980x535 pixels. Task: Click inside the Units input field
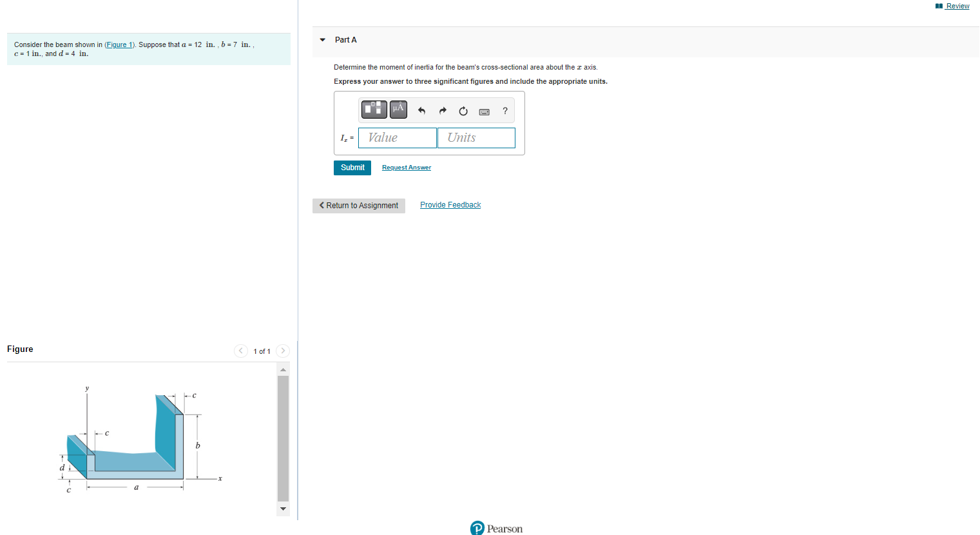[476, 137]
